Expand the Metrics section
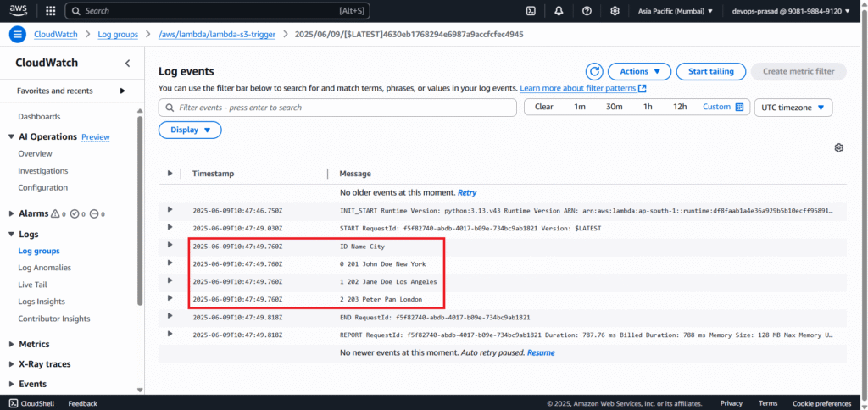The height and width of the screenshot is (410, 868). pyautogui.click(x=12, y=344)
